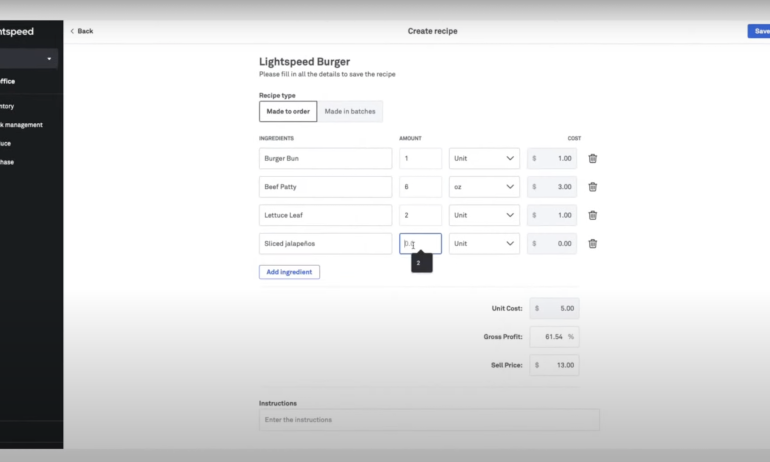Click the Sliced jalapeños amount field
770x462 pixels.
click(x=420, y=243)
